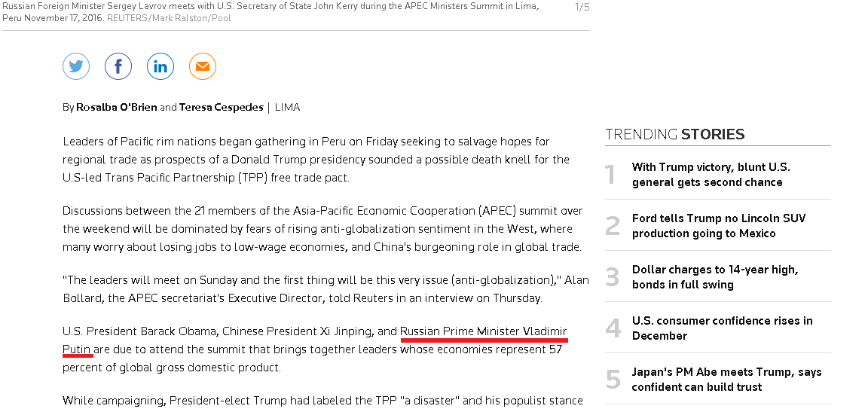Click the Trending Stories heading
This screenshot has width=868, height=415.
pyautogui.click(x=674, y=135)
